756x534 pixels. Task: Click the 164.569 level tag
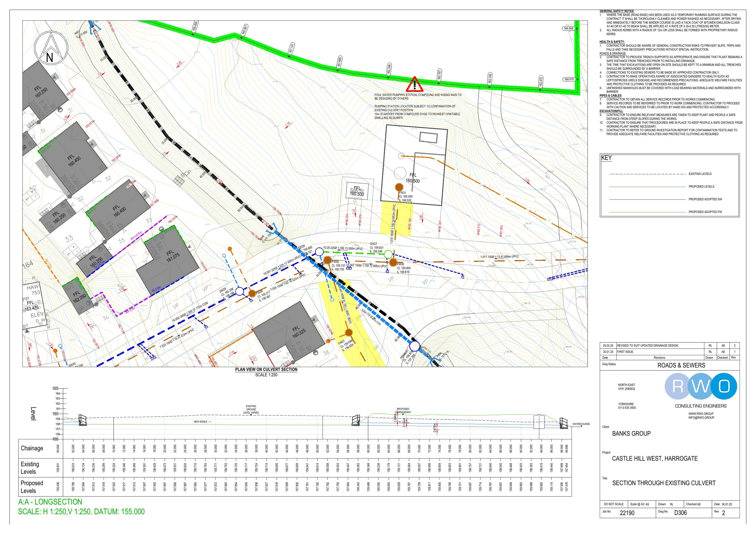click(569, 29)
